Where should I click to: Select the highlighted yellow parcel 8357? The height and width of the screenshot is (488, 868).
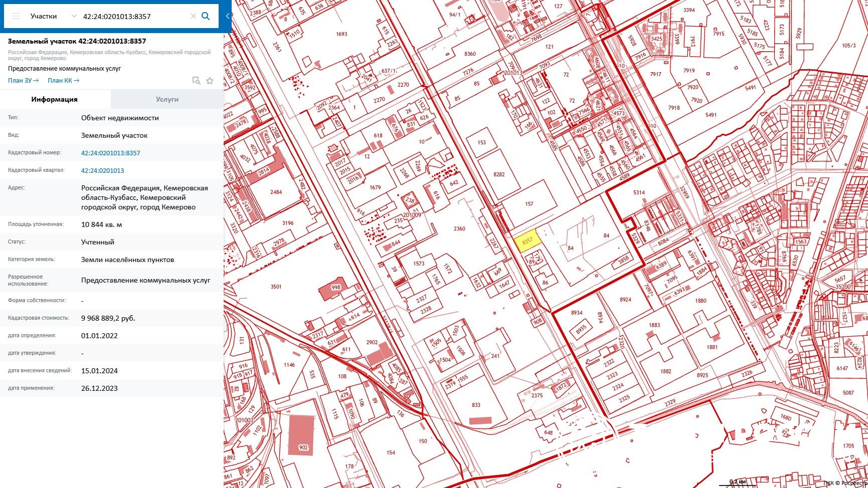tap(527, 240)
